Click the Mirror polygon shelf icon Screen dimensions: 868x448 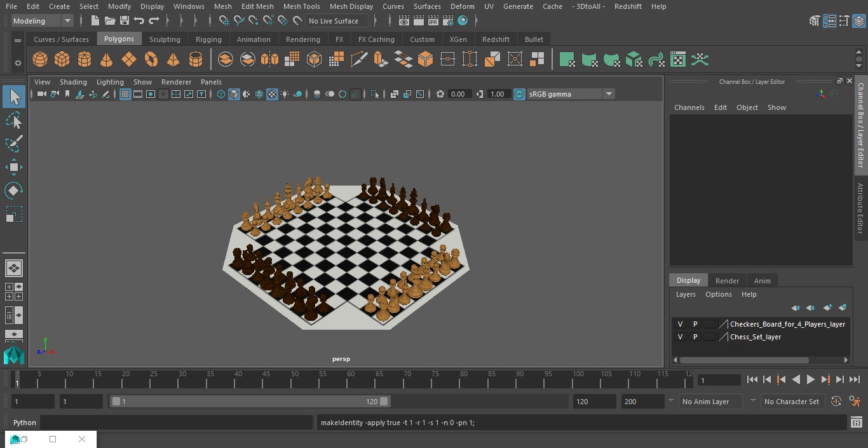click(x=269, y=60)
